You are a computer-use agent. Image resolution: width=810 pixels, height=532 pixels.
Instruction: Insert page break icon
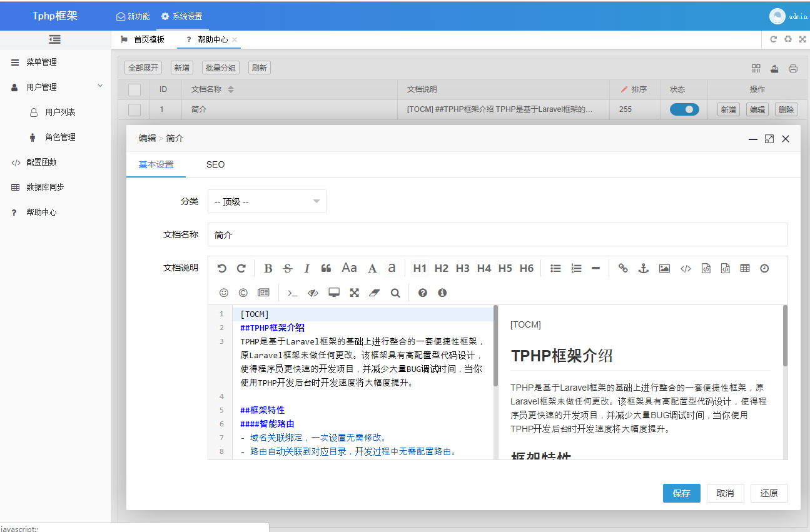263,293
